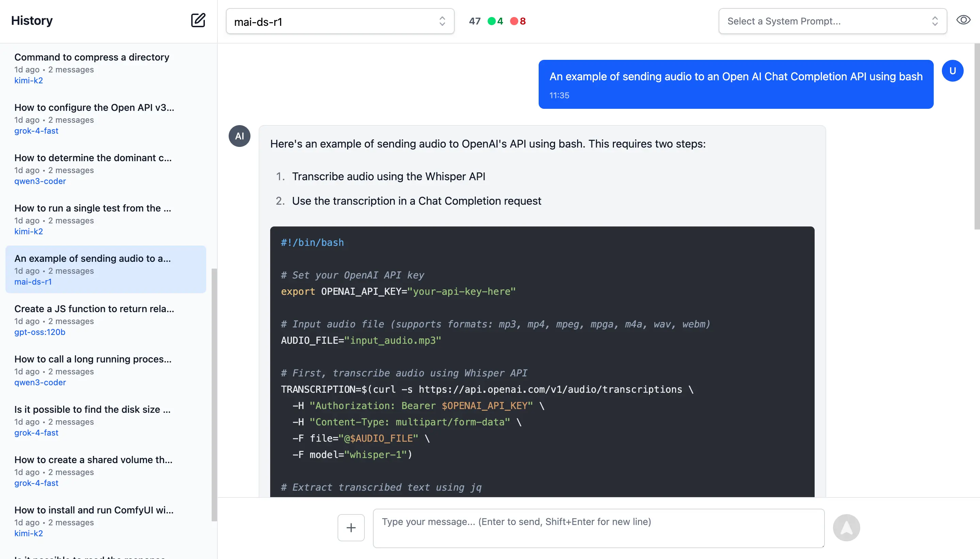This screenshot has height=559, width=980.
Task: Click the gpt-oss:120b model label
Action: (x=39, y=332)
